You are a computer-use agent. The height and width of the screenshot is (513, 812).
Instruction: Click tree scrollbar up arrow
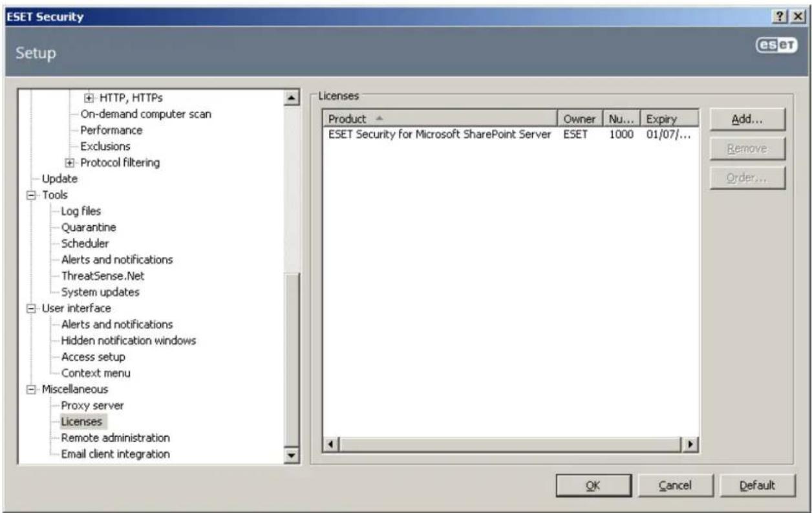coord(291,98)
